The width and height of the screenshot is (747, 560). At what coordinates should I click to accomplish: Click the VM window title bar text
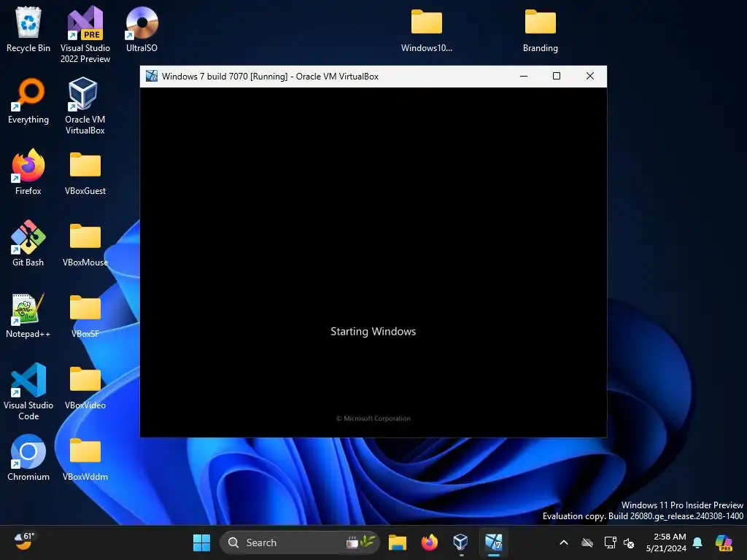point(270,76)
